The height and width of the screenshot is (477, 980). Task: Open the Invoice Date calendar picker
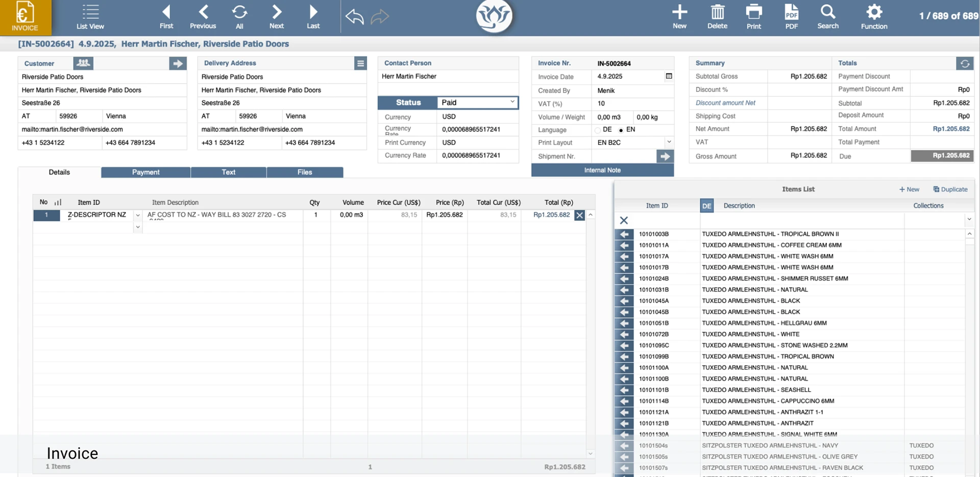coord(669,76)
